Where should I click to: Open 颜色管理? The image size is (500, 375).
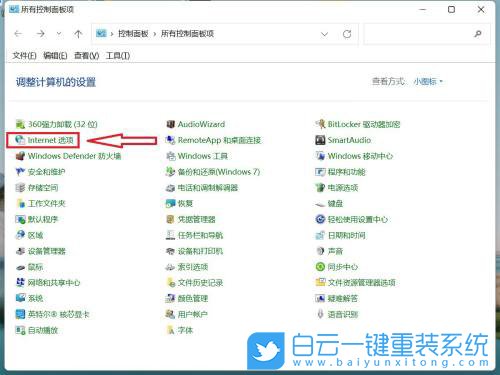(x=187, y=298)
